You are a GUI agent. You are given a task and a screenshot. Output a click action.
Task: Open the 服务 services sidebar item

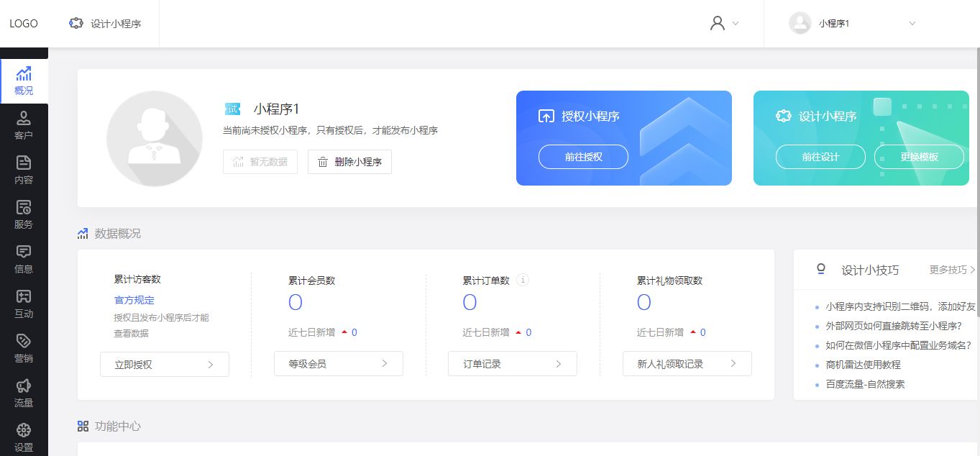(24, 215)
